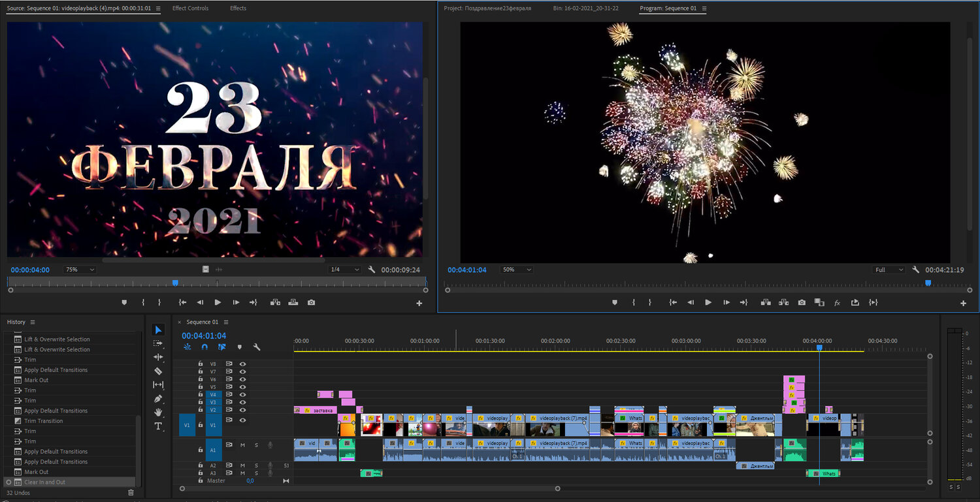
Task: Play the Program monitor sequence
Action: [708, 302]
